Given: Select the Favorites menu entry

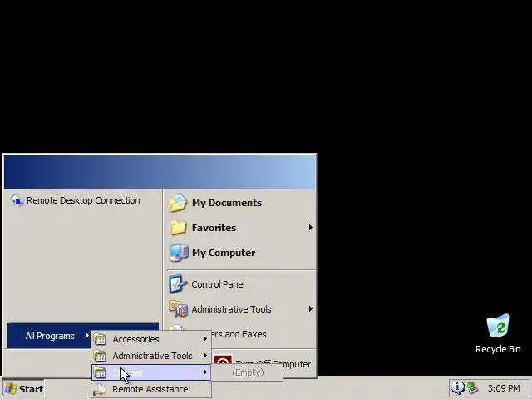Looking at the screenshot, I should (x=241, y=227).
